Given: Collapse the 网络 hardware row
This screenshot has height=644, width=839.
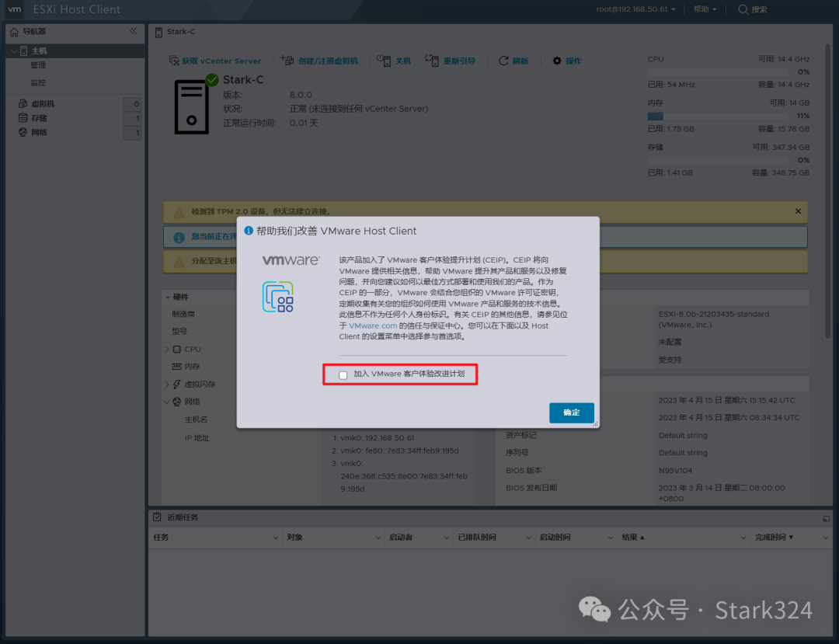Looking at the screenshot, I should tap(167, 402).
